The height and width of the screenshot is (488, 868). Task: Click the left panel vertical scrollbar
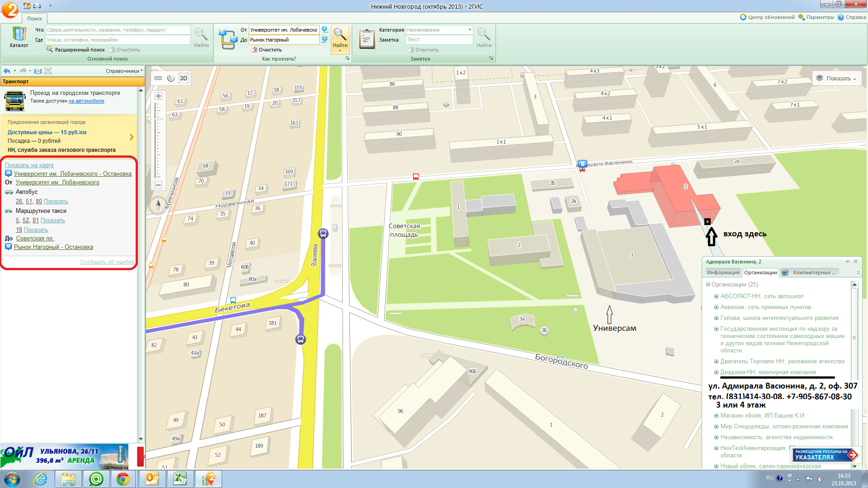tap(141, 264)
